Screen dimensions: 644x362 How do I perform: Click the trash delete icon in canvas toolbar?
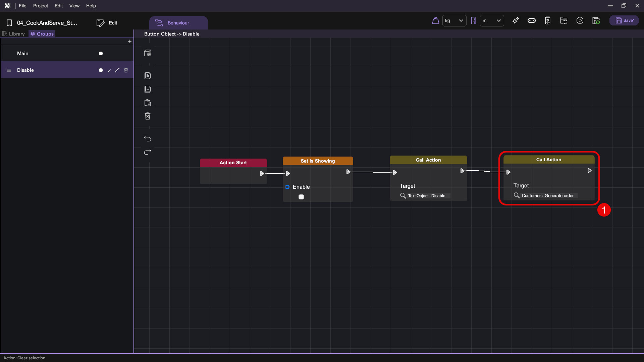(x=148, y=116)
